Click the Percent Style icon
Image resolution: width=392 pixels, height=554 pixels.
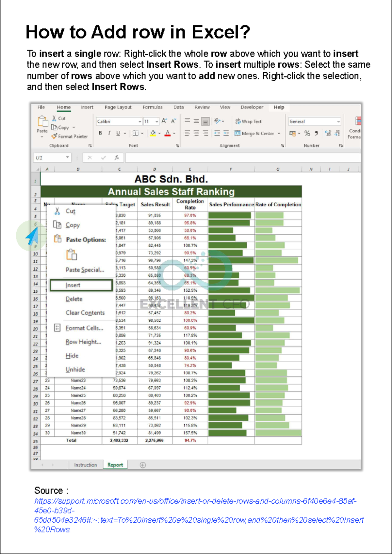[307, 133]
